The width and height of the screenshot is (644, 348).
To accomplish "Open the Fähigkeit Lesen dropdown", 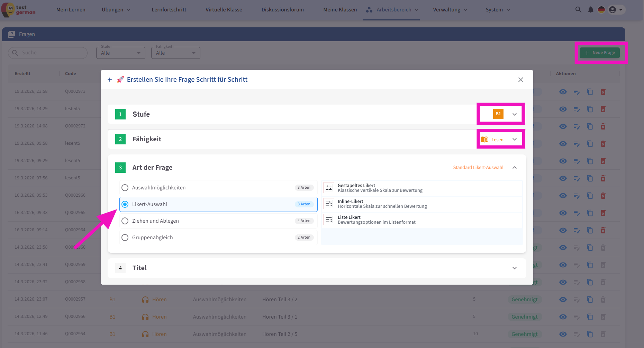I will pos(500,139).
